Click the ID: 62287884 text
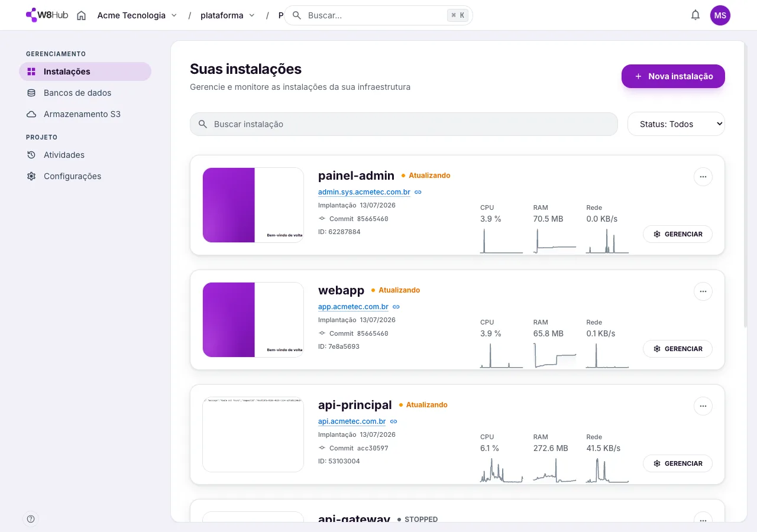Screen dimensions: 757x532 339,232
